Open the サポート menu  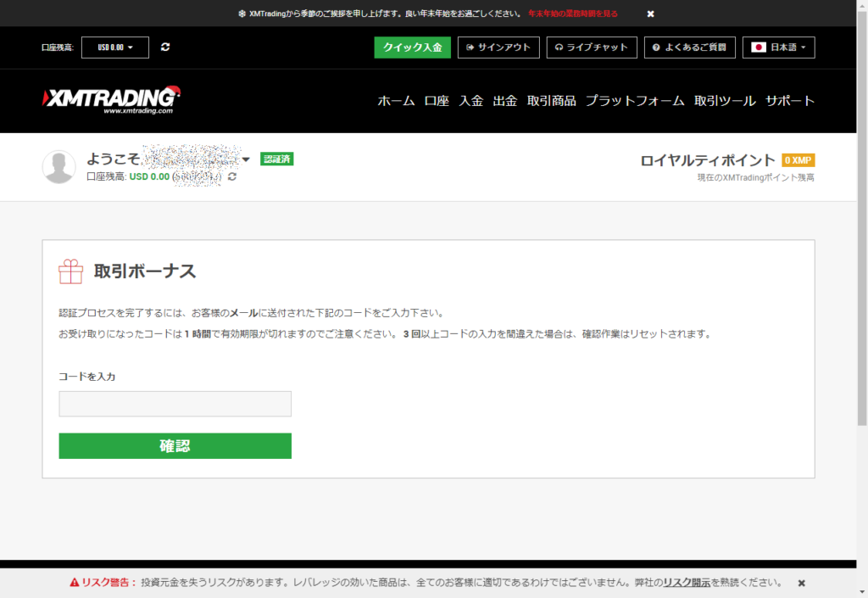pyautogui.click(x=790, y=101)
